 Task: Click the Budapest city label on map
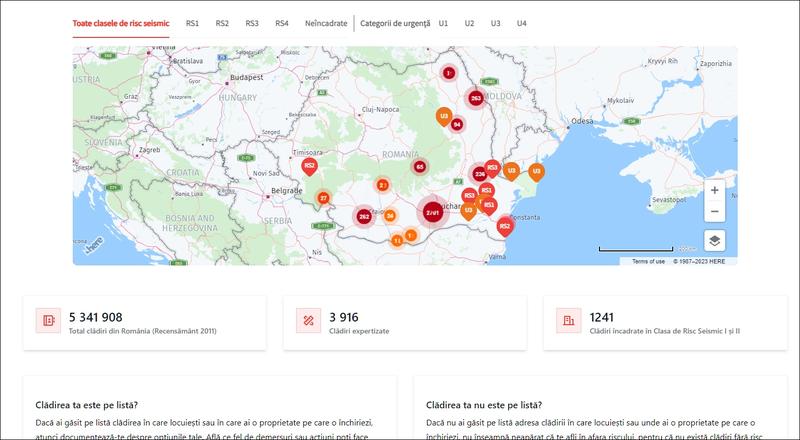tap(247, 78)
